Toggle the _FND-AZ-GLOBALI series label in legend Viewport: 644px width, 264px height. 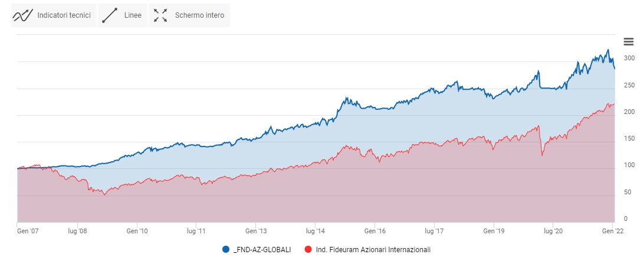pos(262,250)
